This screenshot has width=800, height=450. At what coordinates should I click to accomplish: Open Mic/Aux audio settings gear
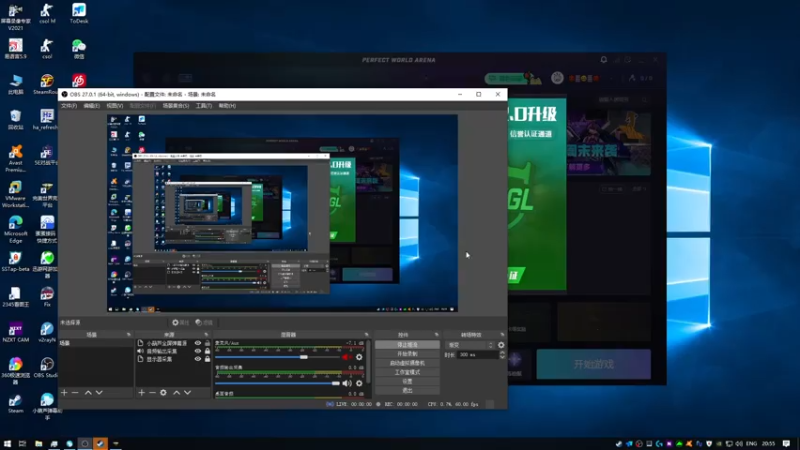359,357
